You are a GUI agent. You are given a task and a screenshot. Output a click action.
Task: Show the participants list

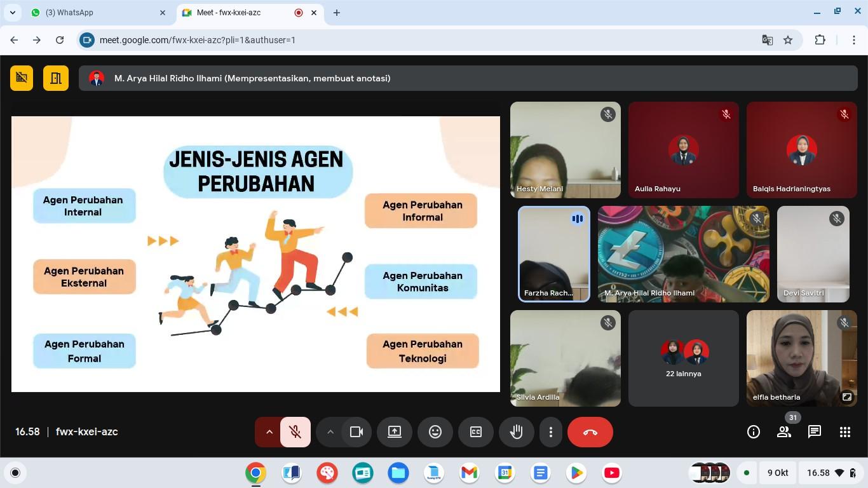(784, 432)
